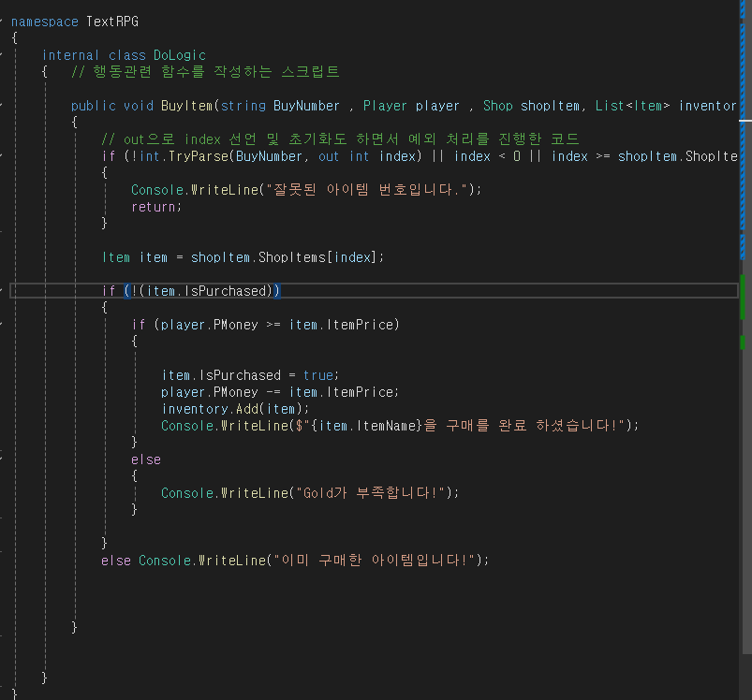Click the 'DoLogic' class name

(180, 55)
